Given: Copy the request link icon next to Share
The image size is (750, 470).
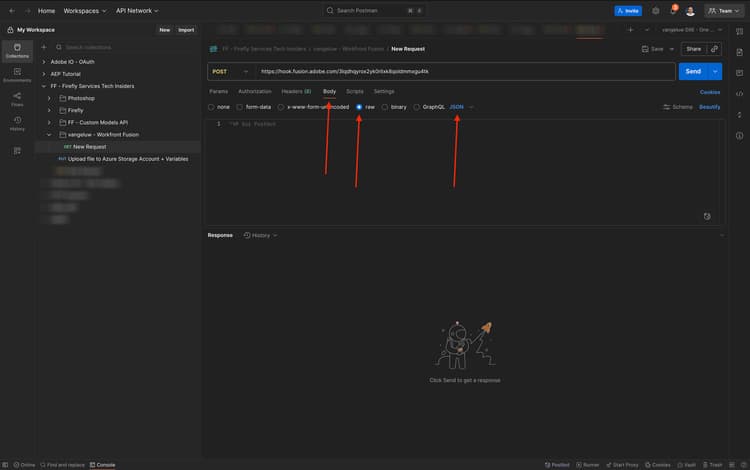Looking at the screenshot, I should tap(715, 49).
